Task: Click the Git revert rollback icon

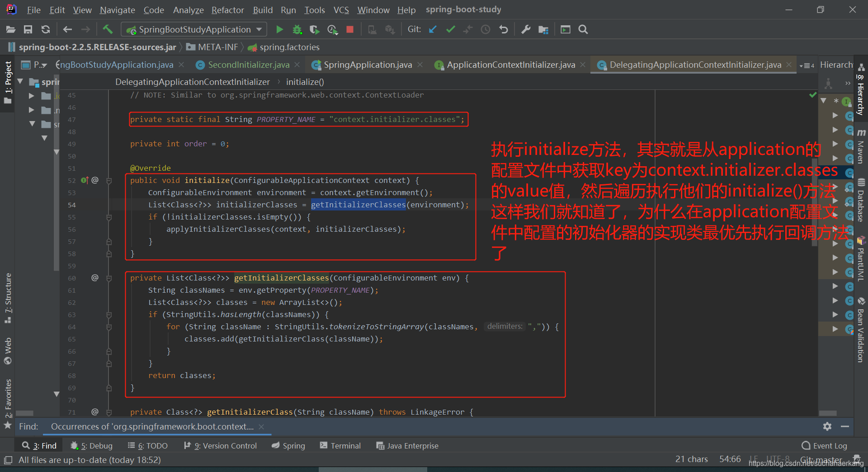Action: click(503, 30)
